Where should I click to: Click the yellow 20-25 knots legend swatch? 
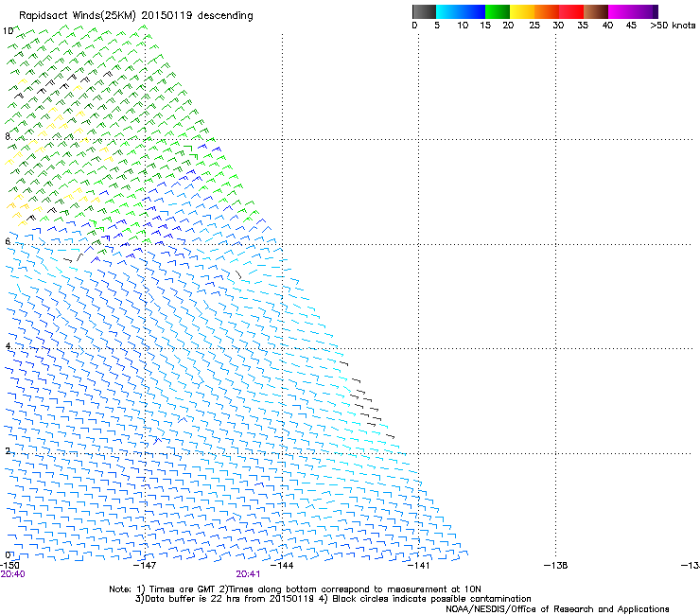[522, 11]
